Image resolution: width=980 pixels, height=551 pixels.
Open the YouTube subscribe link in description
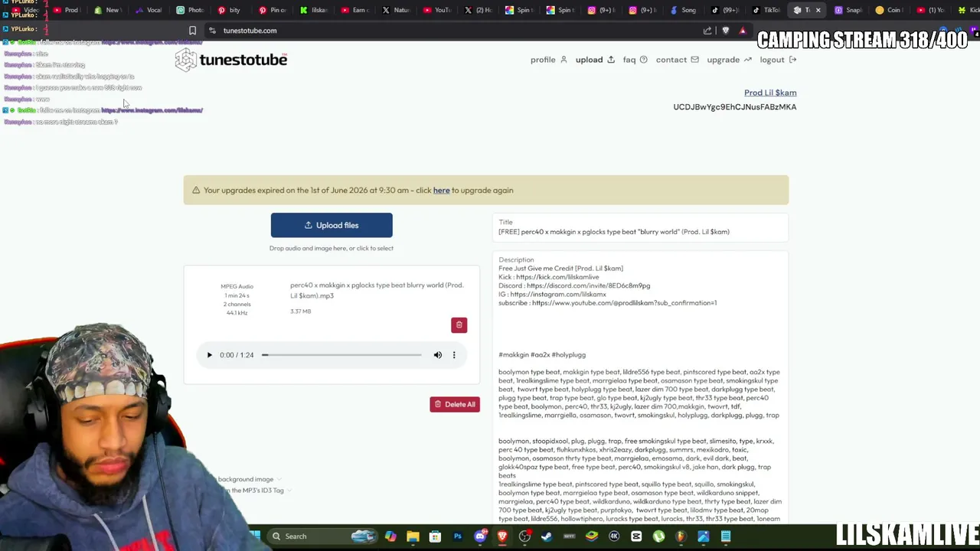(624, 303)
